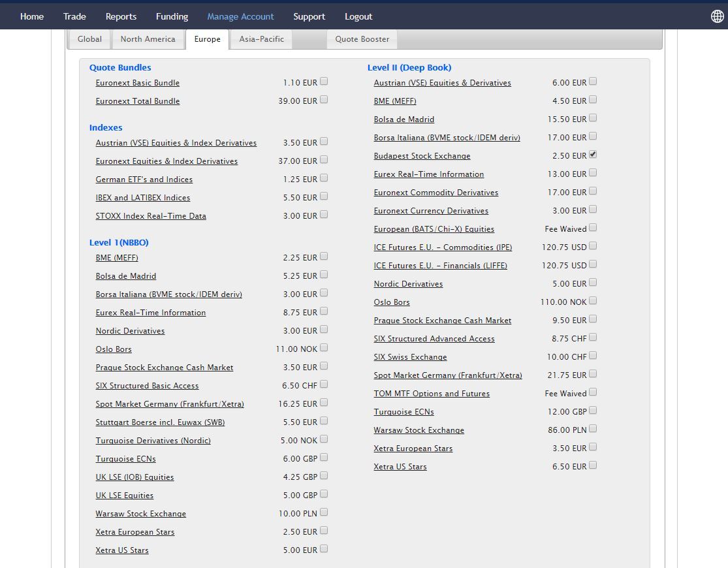Viewport: 728px width, 568px height.
Task: Enable Level II Xetra US Stars 6.50 EUR
Action: click(593, 465)
